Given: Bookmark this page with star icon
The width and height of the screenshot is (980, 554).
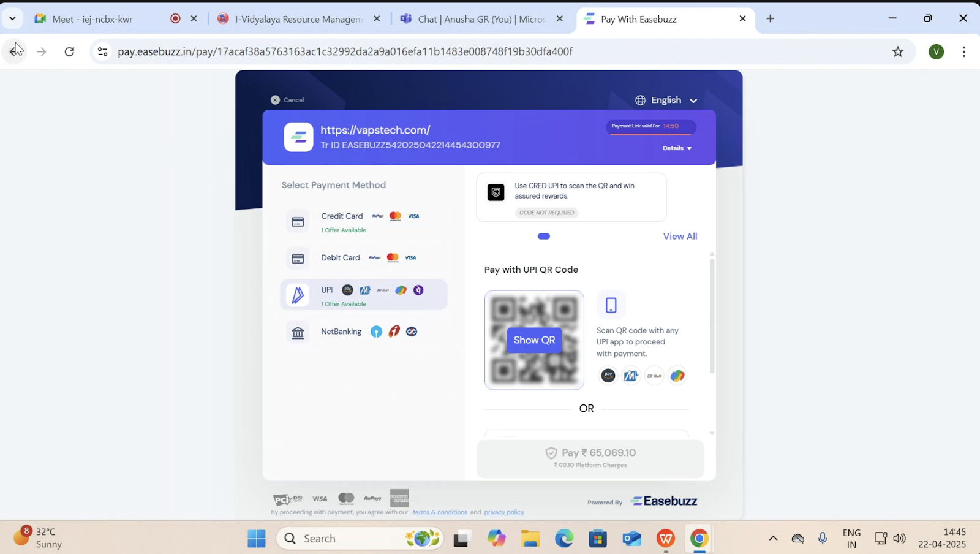Looking at the screenshot, I should point(898,51).
